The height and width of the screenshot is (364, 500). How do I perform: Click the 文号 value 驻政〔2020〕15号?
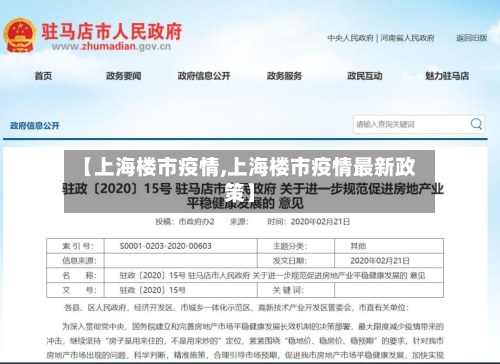(153, 290)
